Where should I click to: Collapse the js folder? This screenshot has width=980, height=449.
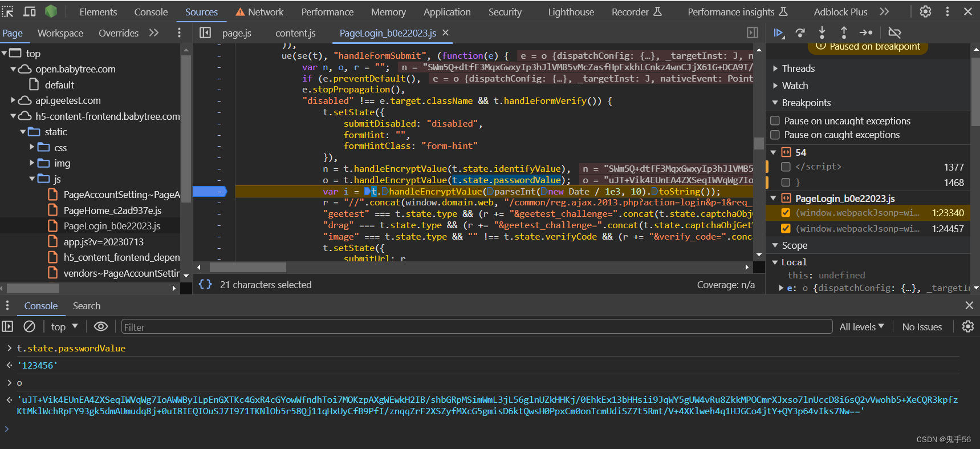[32, 179]
